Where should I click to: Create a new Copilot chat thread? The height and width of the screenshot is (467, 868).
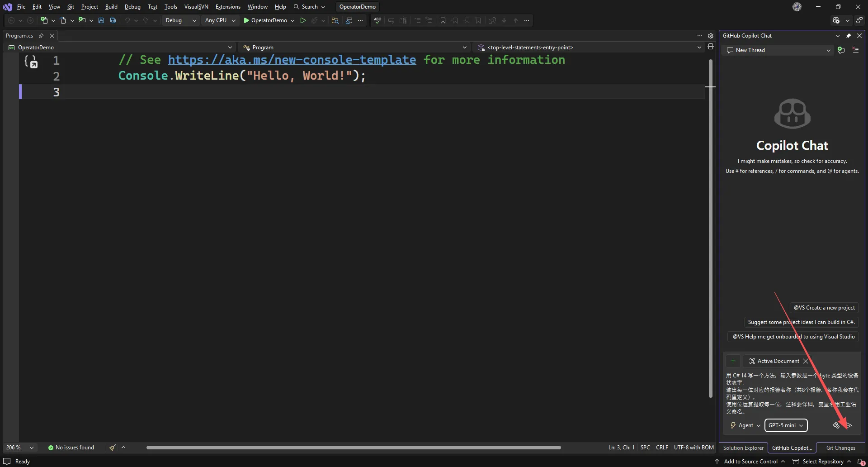pyautogui.click(x=841, y=50)
